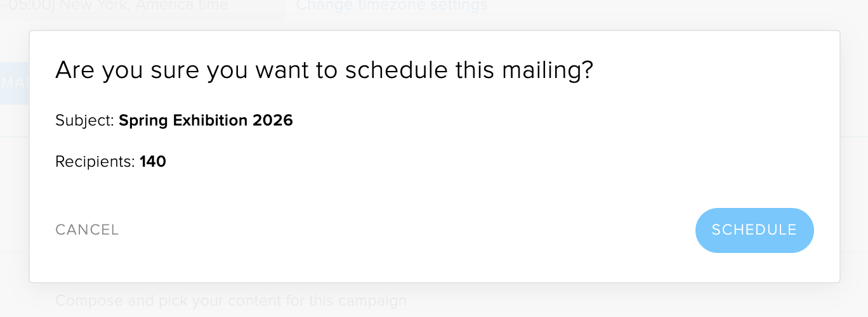
Task: Click the 'Subject:' label in the dialog
Action: pos(84,120)
